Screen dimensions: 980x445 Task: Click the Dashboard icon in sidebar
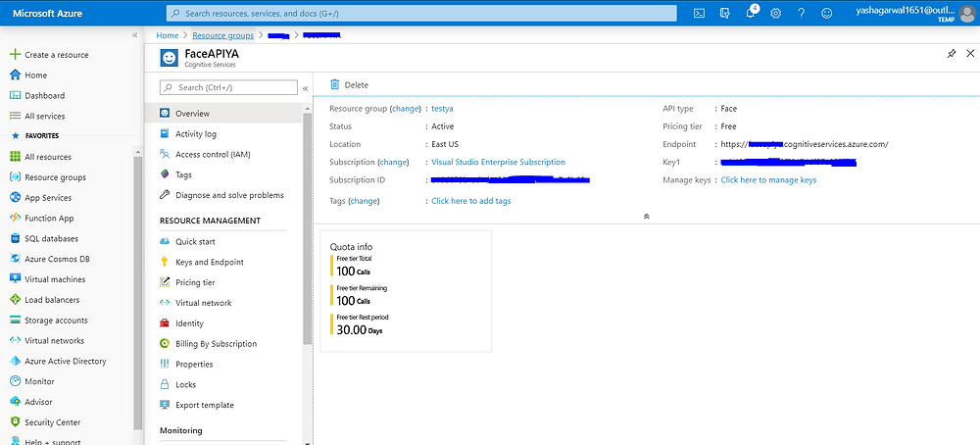[16, 96]
